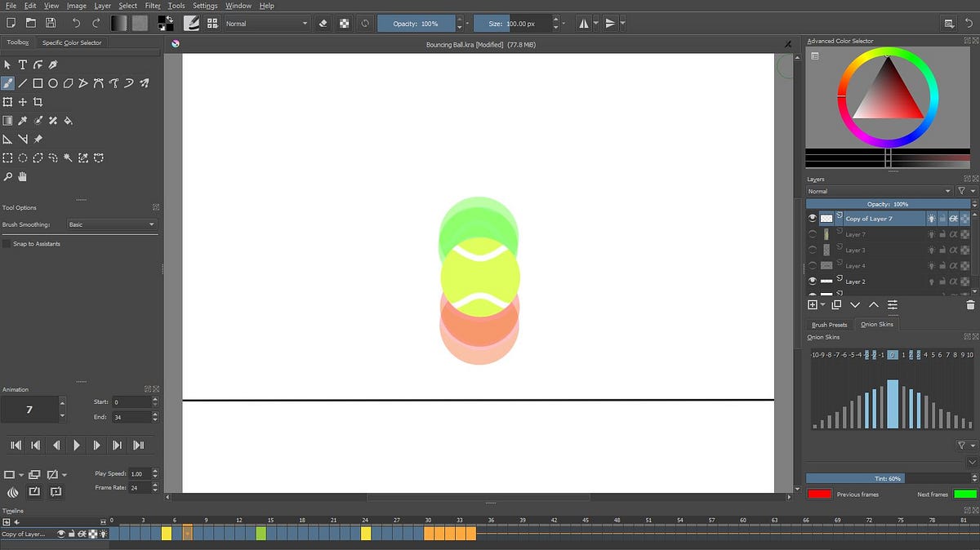Toggle timeline layer visibility eye

60,534
